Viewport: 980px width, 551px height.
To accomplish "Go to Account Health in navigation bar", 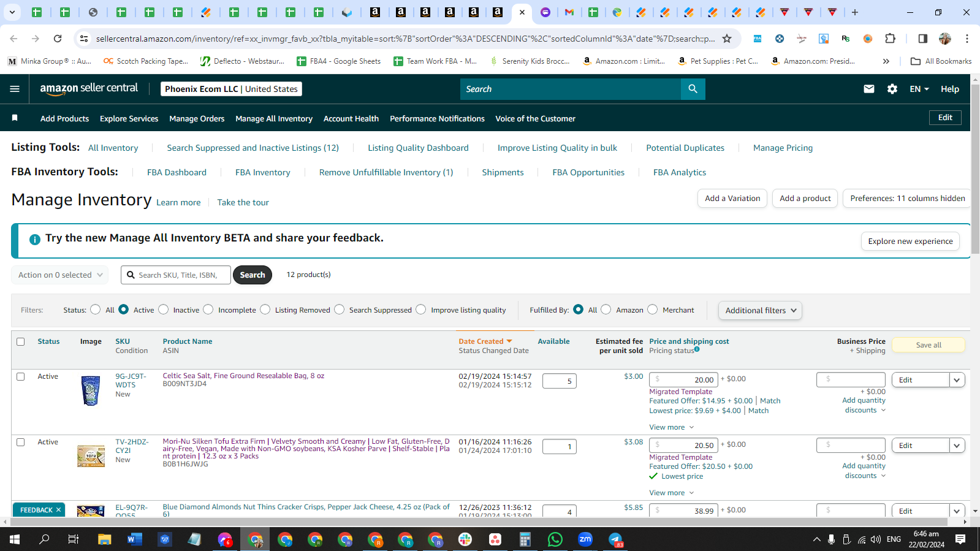I will pos(351,118).
